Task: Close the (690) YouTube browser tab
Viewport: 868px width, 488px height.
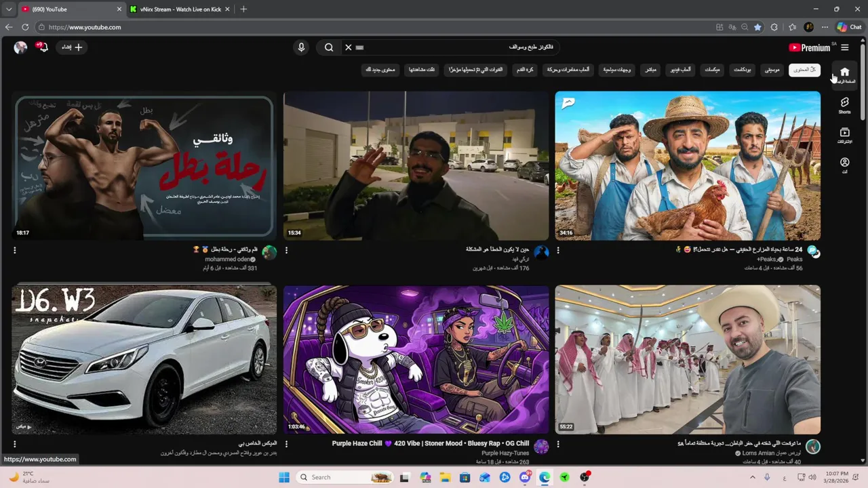Action: click(x=119, y=9)
